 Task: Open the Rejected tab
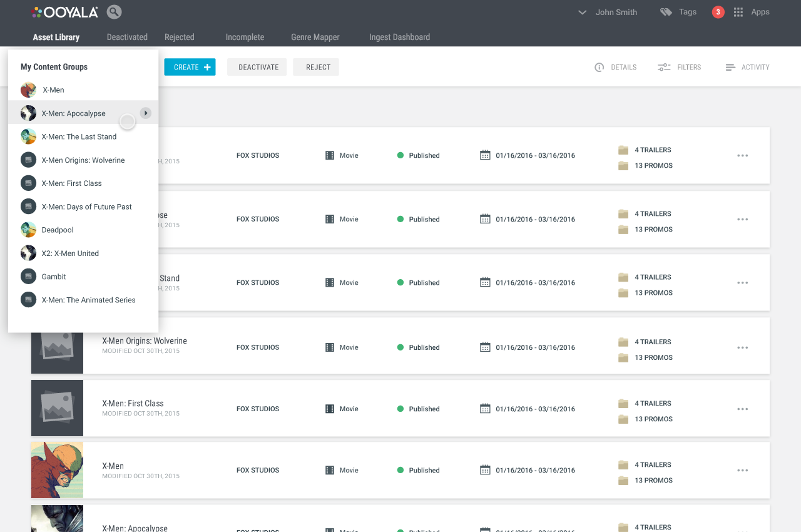click(180, 37)
